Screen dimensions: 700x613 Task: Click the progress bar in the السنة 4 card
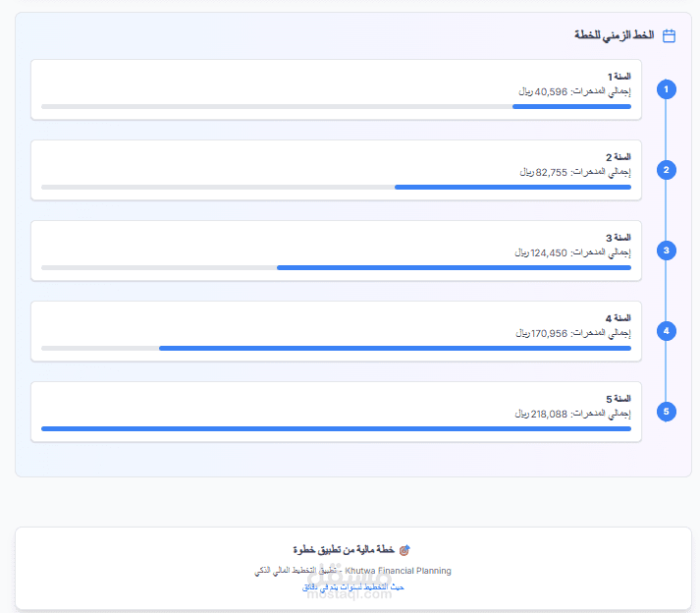[x=336, y=348]
